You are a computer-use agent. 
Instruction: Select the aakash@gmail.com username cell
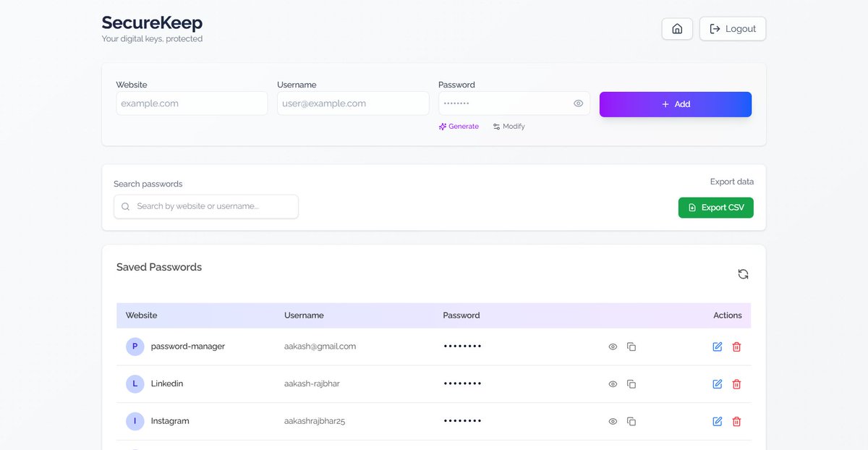(320, 347)
